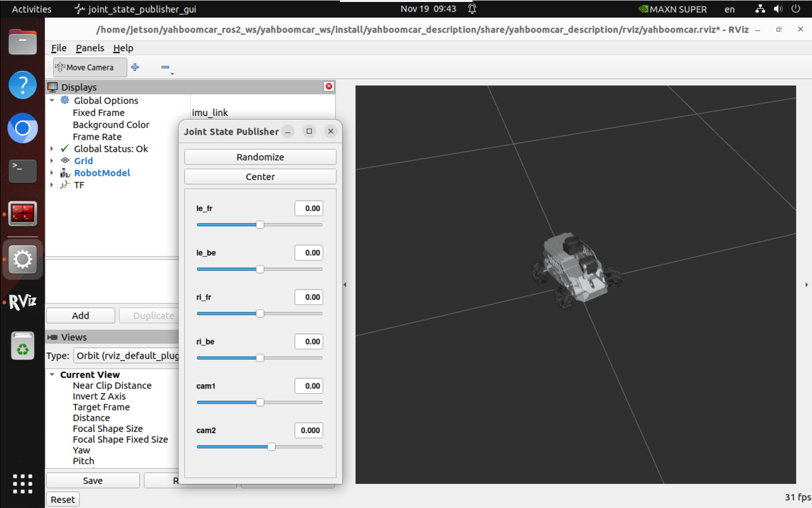
Task: Close the Displays panel with red X
Action: click(329, 87)
